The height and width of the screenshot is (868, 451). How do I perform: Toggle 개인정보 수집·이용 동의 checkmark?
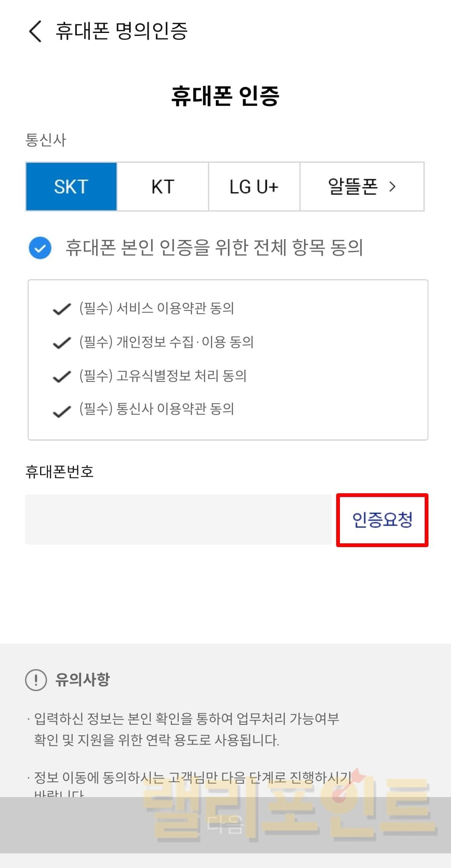[62, 343]
